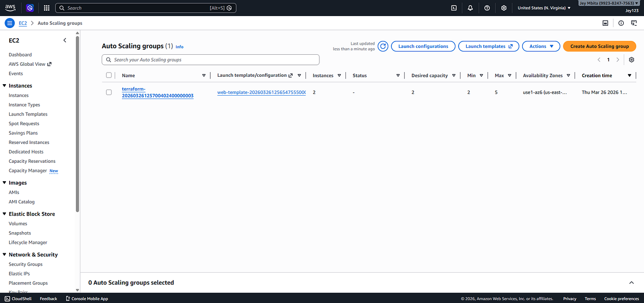Expand the bottom selection details panel
Image resolution: width=644 pixels, height=303 pixels.
point(632,283)
